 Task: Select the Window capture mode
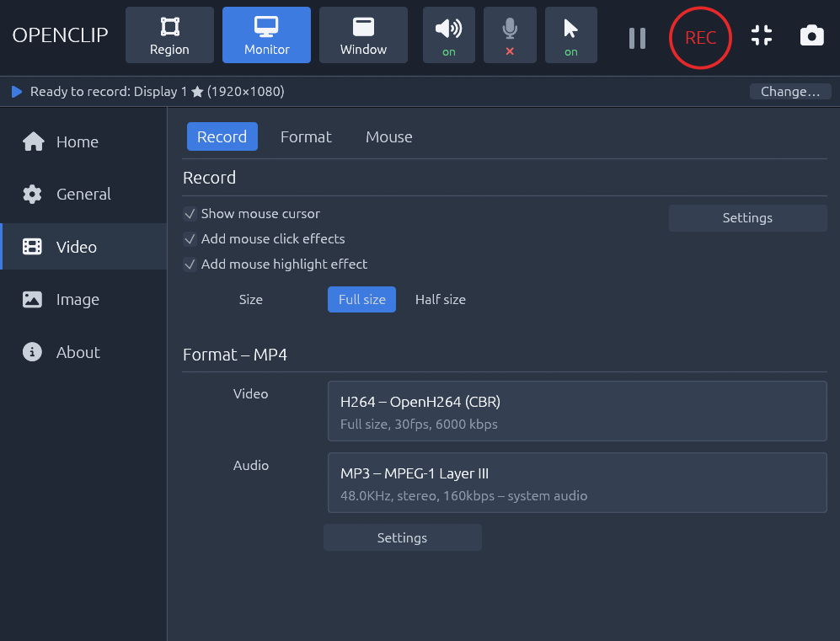pyautogui.click(x=363, y=35)
